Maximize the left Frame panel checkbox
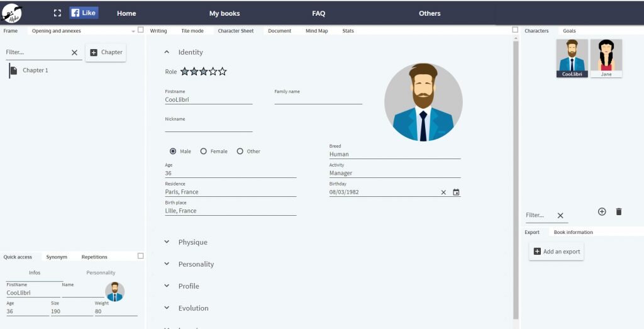 140,30
